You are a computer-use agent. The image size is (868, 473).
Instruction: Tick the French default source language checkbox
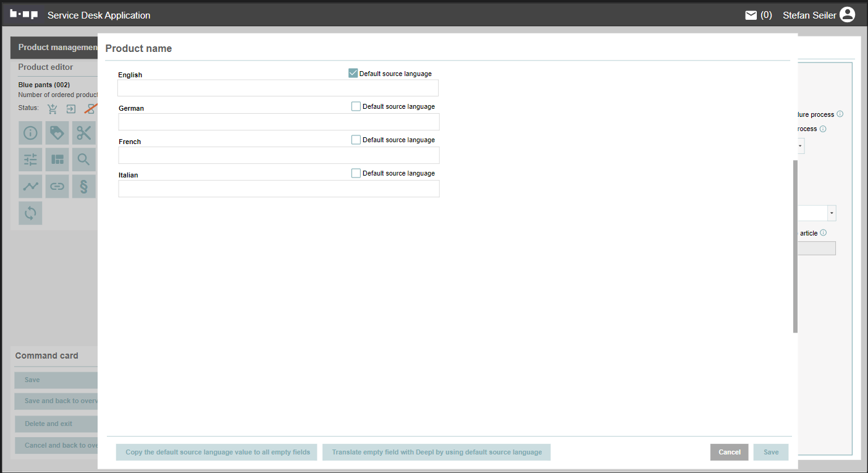click(356, 140)
